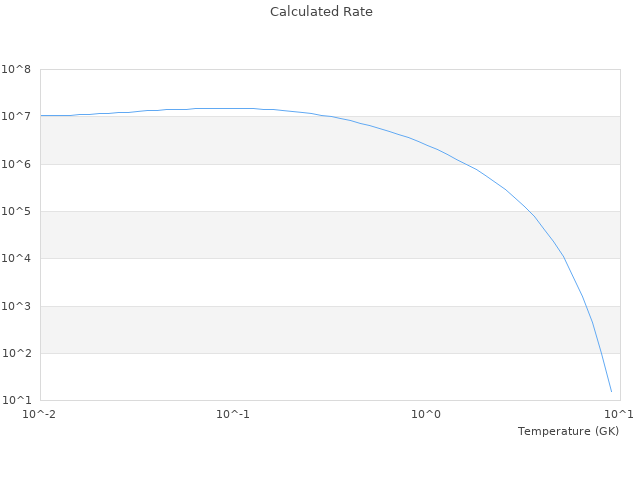Click the 10^0 x-axis tick label
The image size is (640, 480).
point(427,414)
